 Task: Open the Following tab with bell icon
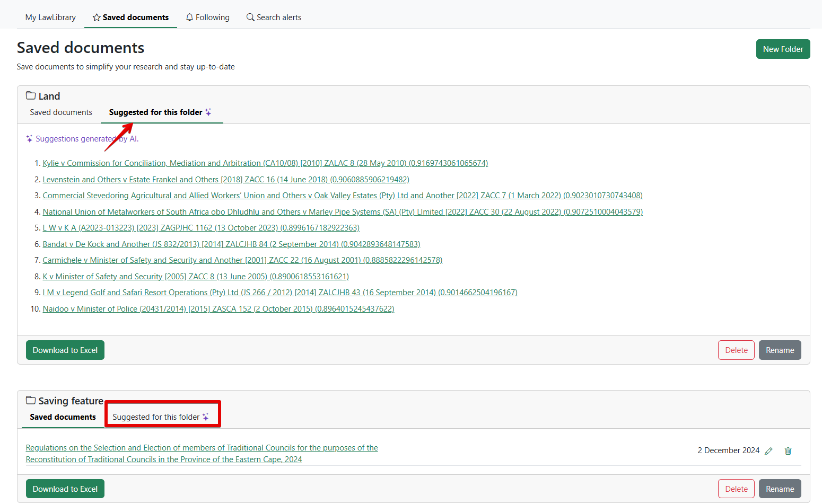pos(207,17)
